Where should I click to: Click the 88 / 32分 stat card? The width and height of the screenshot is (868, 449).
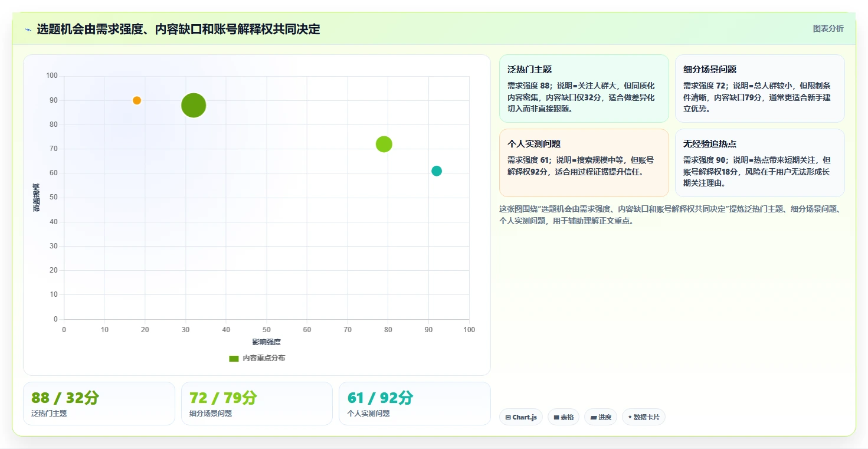point(99,404)
